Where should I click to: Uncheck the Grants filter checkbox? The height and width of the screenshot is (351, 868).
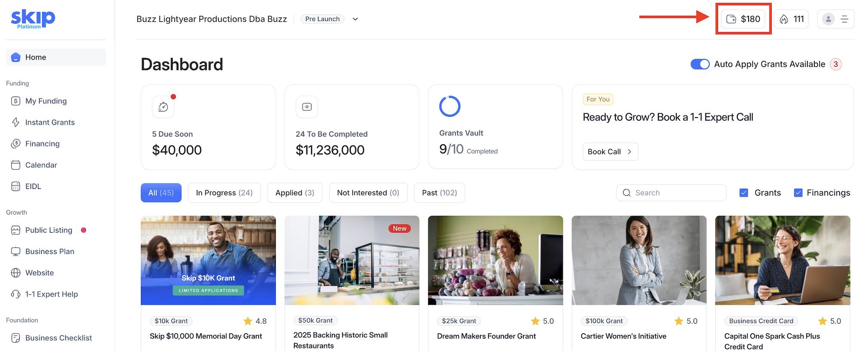click(743, 193)
